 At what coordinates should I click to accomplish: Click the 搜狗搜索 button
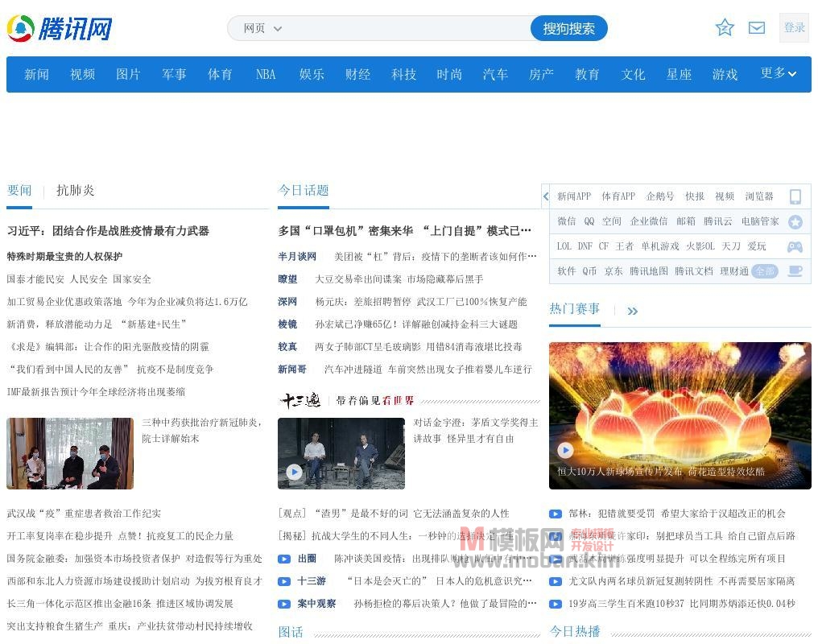568,28
